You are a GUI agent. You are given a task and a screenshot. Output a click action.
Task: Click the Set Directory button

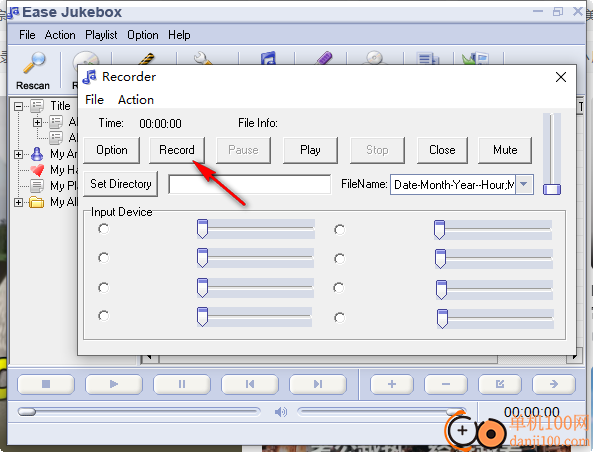click(x=121, y=184)
